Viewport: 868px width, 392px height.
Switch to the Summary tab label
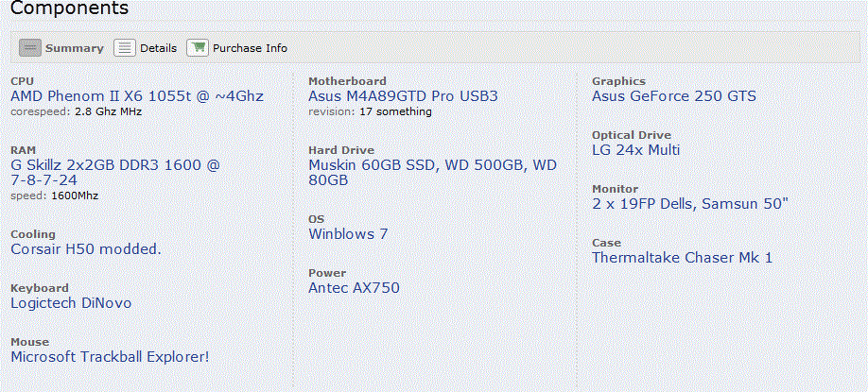click(x=75, y=48)
